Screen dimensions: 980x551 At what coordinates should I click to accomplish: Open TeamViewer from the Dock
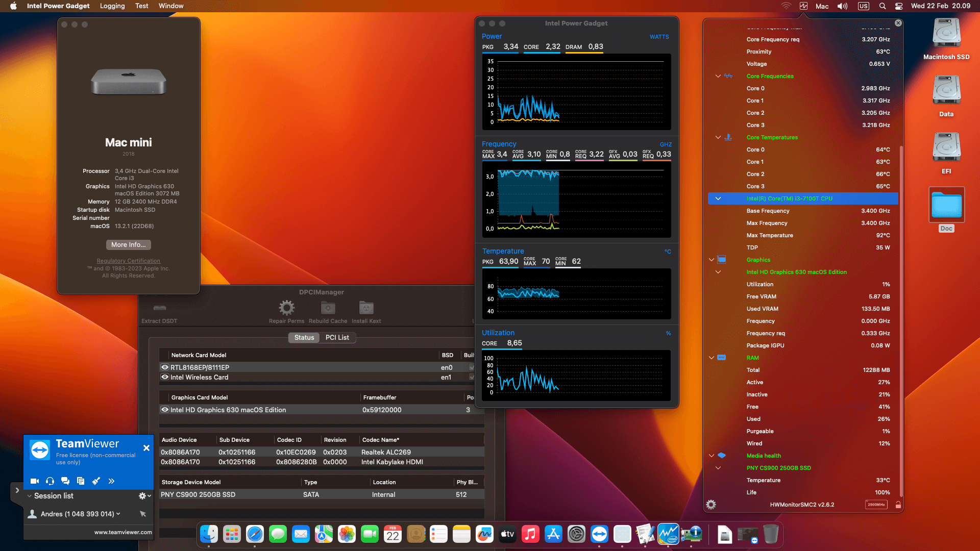[x=599, y=534]
